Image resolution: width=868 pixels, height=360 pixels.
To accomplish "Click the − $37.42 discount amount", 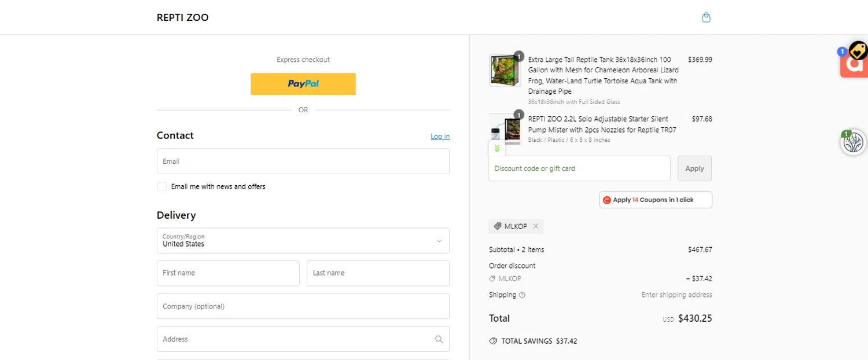I will click(x=699, y=278).
